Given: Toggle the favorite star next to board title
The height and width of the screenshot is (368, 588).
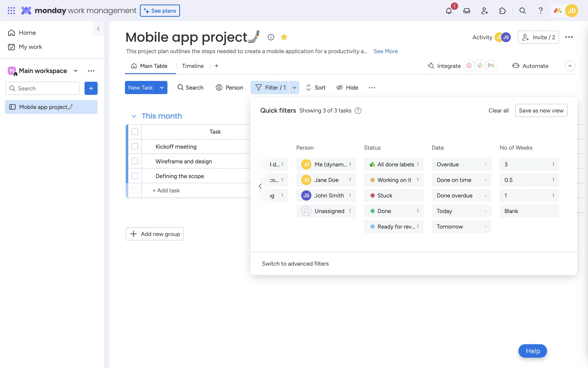Looking at the screenshot, I should pyautogui.click(x=284, y=37).
